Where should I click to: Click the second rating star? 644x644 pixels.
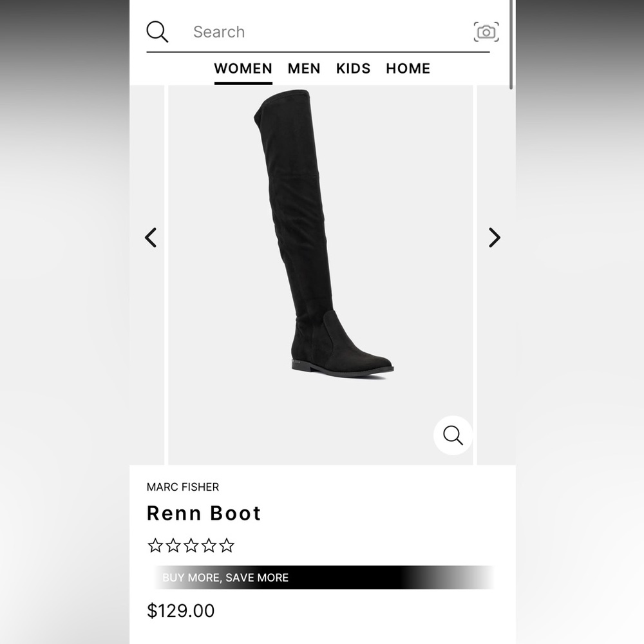(173, 546)
